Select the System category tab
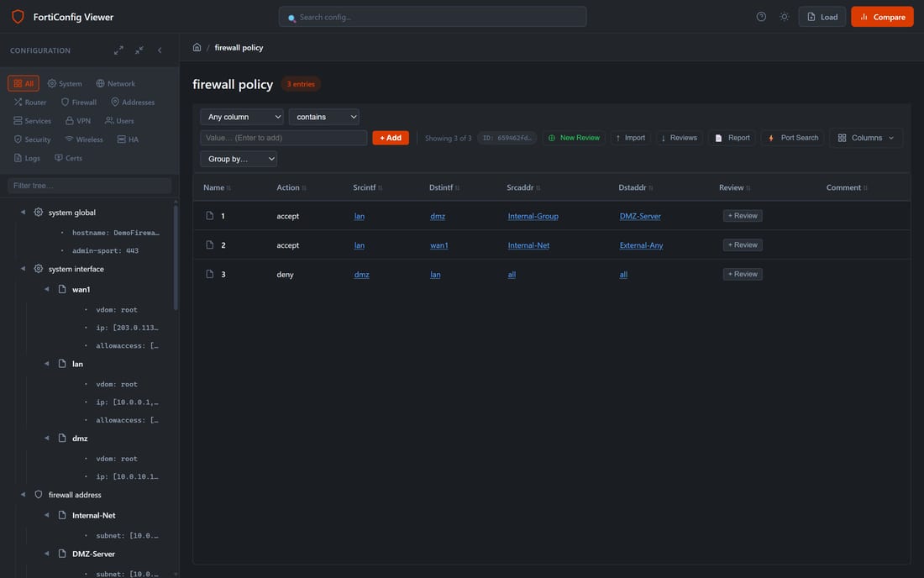 coord(65,83)
